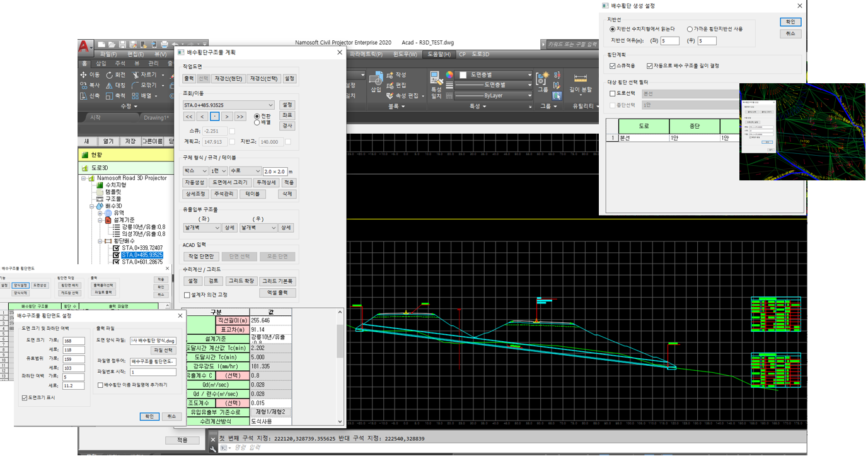Select the 축척 (Scale) tool

[x=115, y=96]
